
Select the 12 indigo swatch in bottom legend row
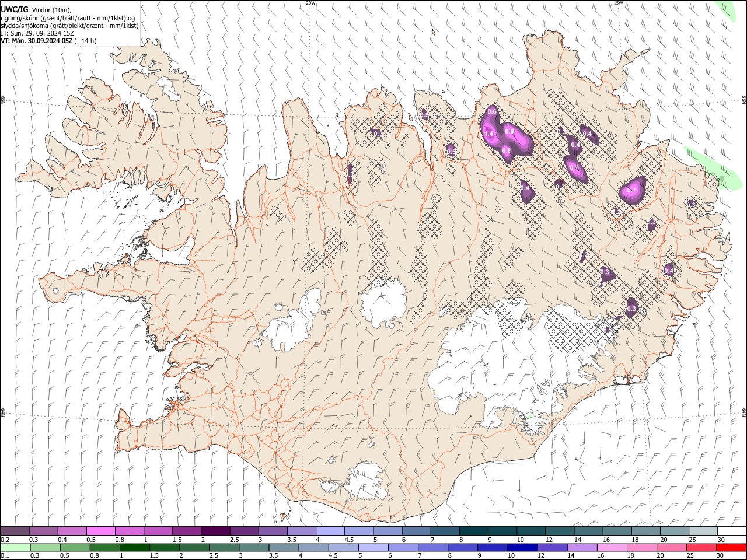click(x=553, y=547)
